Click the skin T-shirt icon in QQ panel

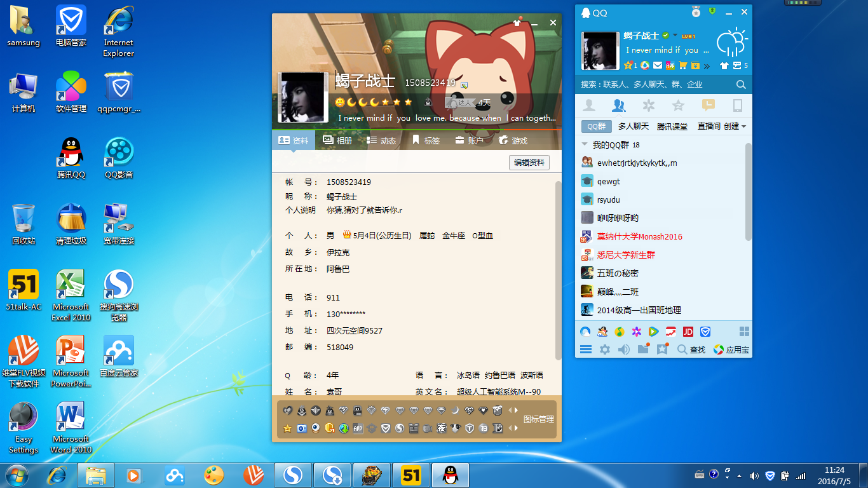tap(724, 65)
